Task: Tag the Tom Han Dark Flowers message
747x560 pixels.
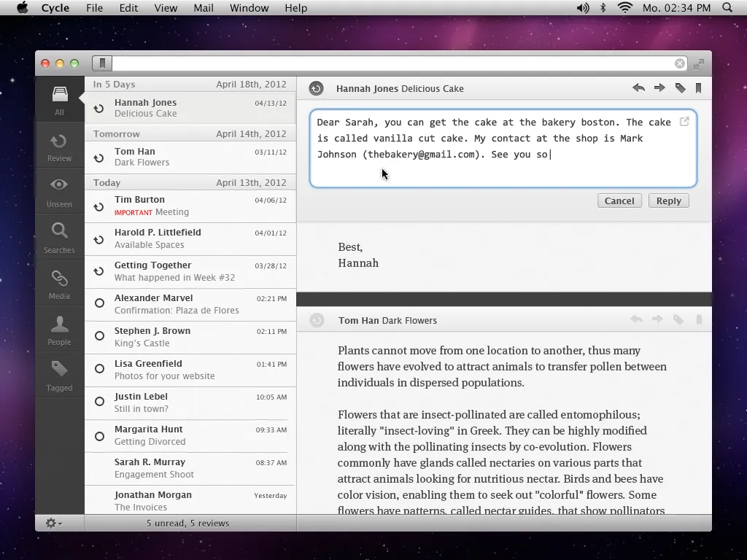Action: [x=678, y=319]
